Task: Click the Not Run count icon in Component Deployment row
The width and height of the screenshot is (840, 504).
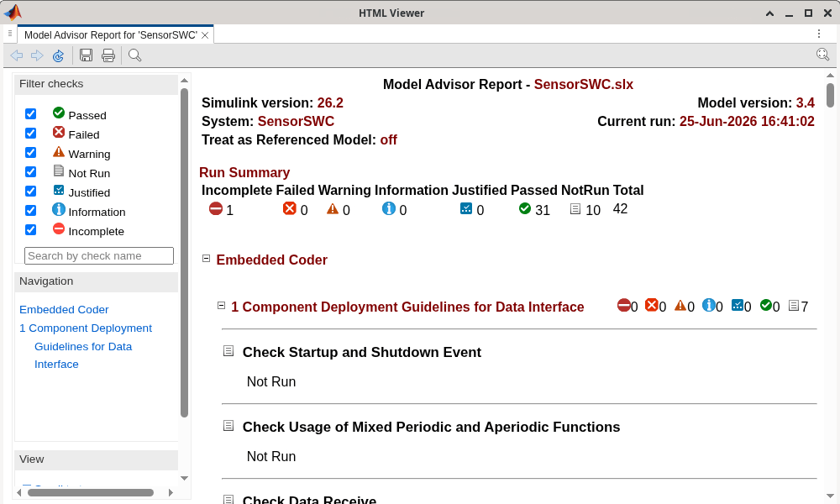Action: click(x=794, y=306)
